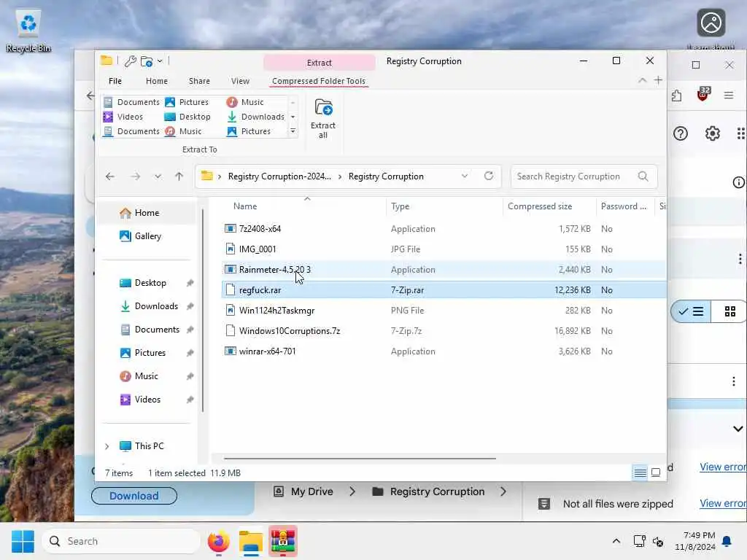Expand This PC tree node
This screenshot has width=747, height=560.
click(x=107, y=446)
